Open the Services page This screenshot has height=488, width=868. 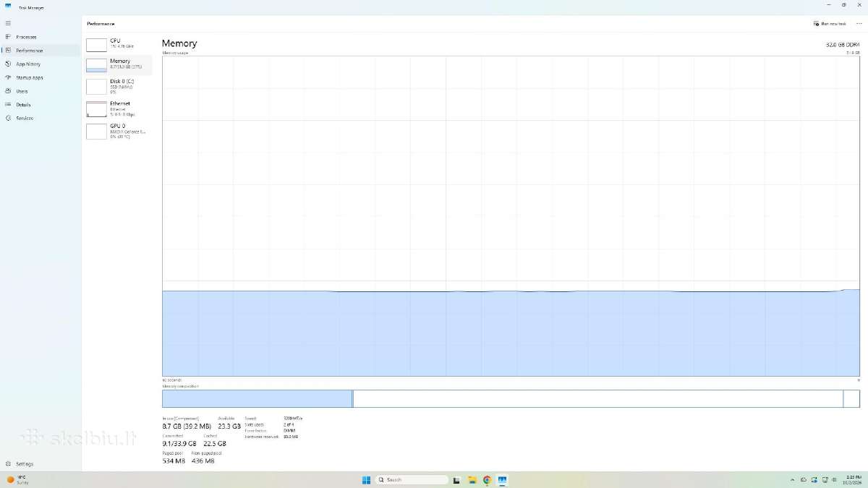click(41, 118)
